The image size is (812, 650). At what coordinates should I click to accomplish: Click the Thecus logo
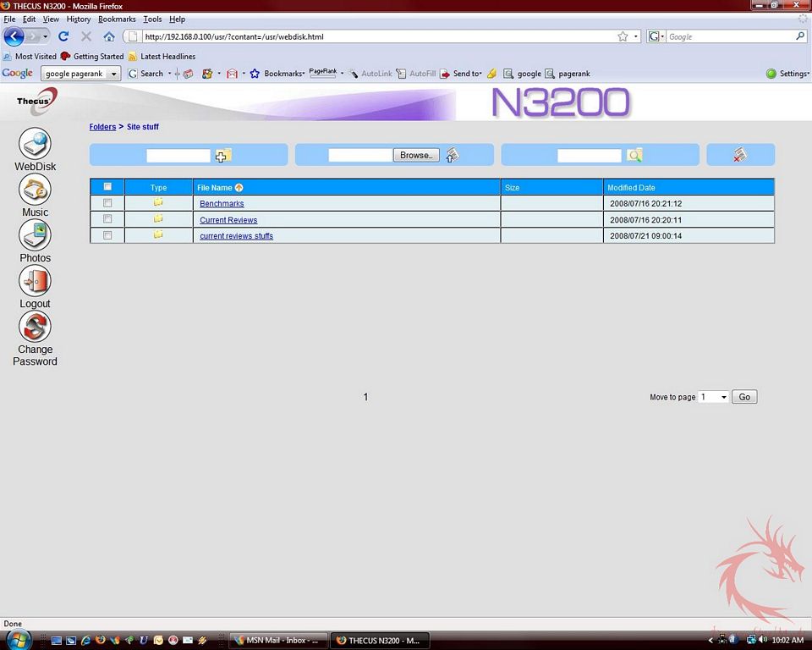point(36,100)
